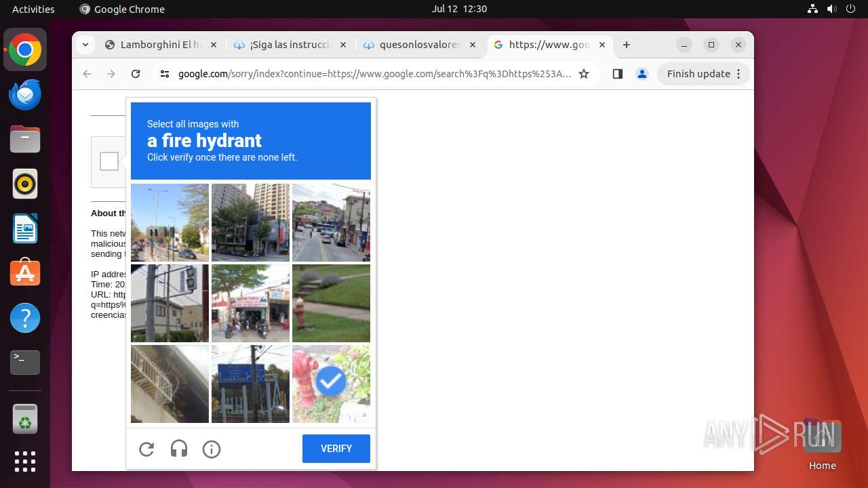Open a new browser tab

click(x=627, y=45)
